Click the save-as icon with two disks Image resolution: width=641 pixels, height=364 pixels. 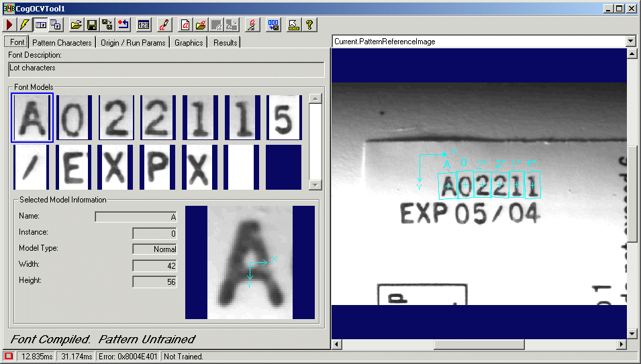[107, 25]
